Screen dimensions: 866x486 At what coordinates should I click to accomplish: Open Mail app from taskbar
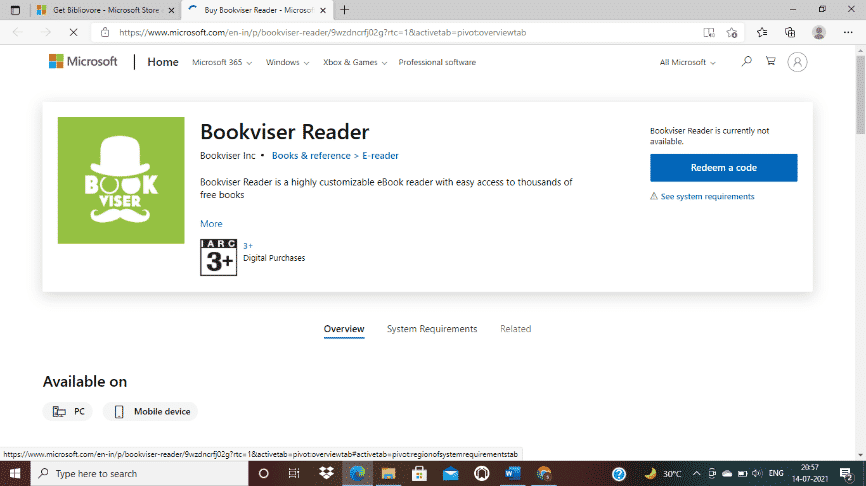pyautogui.click(x=451, y=474)
